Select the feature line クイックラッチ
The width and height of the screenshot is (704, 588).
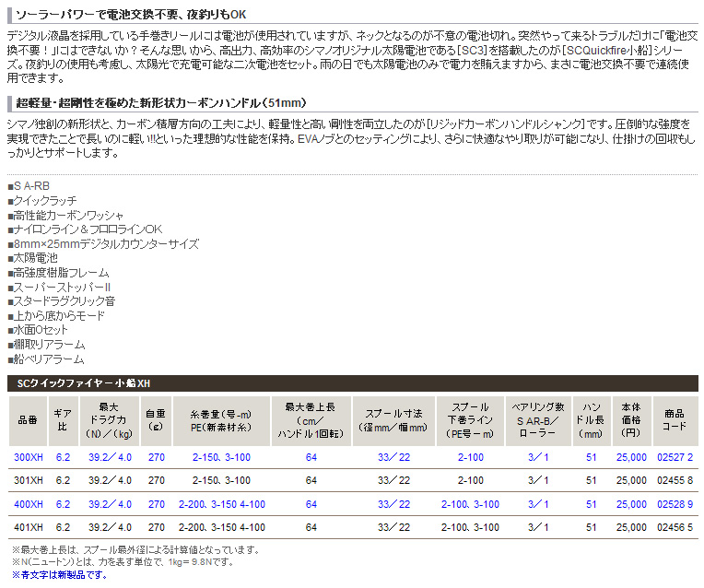[42, 200]
